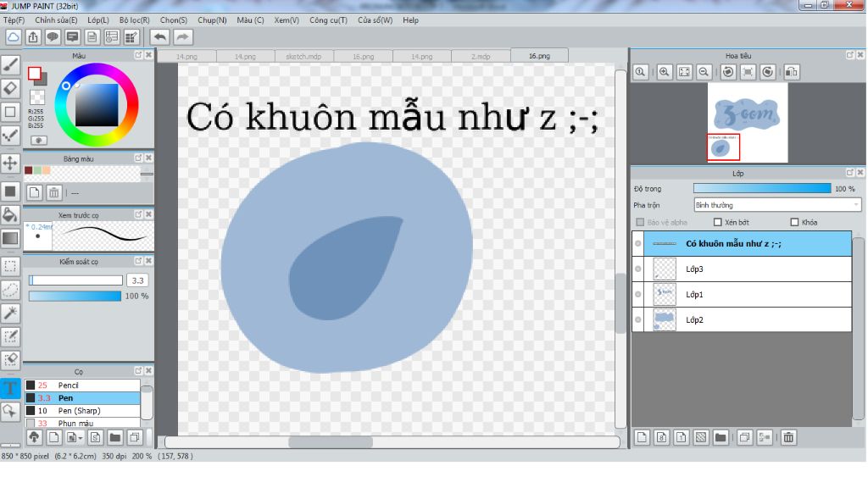868x488 pixels.
Task: Select the Gradient tool
Action: tap(10, 238)
